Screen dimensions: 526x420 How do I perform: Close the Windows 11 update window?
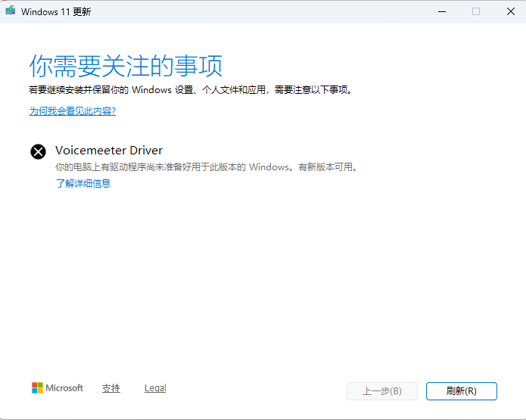[511, 12]
